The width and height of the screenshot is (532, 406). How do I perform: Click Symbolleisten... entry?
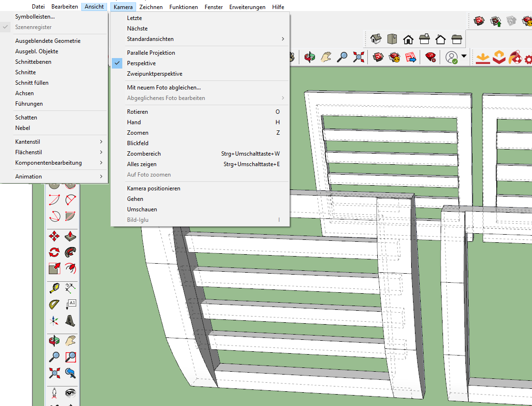(35, 17)
